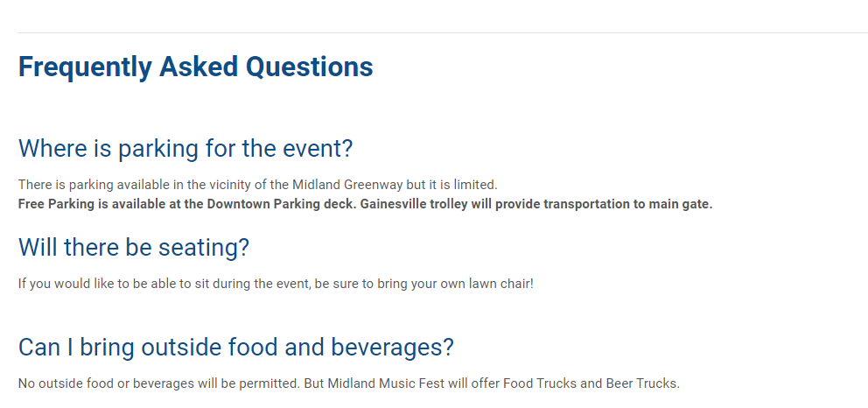Image resolution: width=868 pixels, height=408 pixels.
Task: Click the word 'beverages?' in the third question
Action: click(x=393, y=347)
